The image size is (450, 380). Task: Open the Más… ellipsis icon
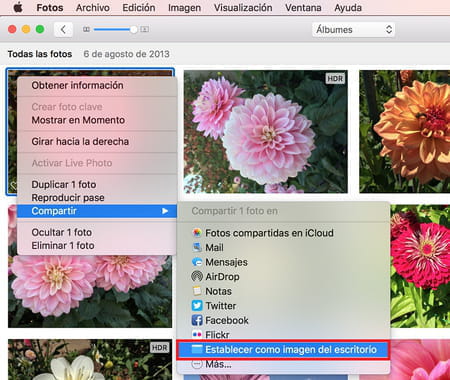click(x=197, y=364)
